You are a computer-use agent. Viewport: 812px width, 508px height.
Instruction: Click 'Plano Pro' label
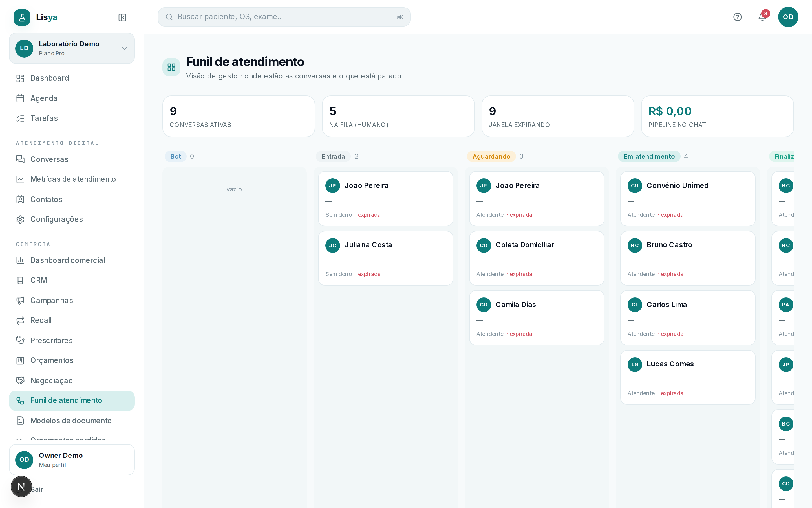click(x=52, y=53)
